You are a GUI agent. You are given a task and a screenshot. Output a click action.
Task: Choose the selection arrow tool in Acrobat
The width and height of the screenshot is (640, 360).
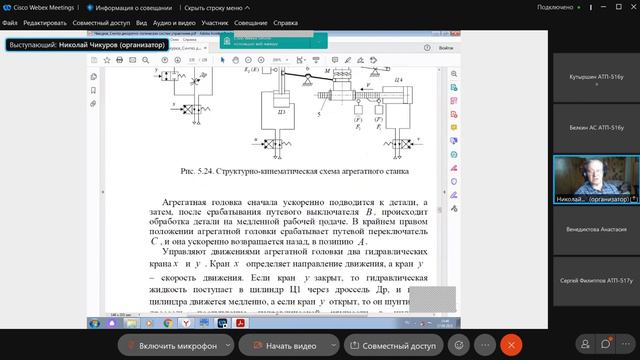point(222,60)
